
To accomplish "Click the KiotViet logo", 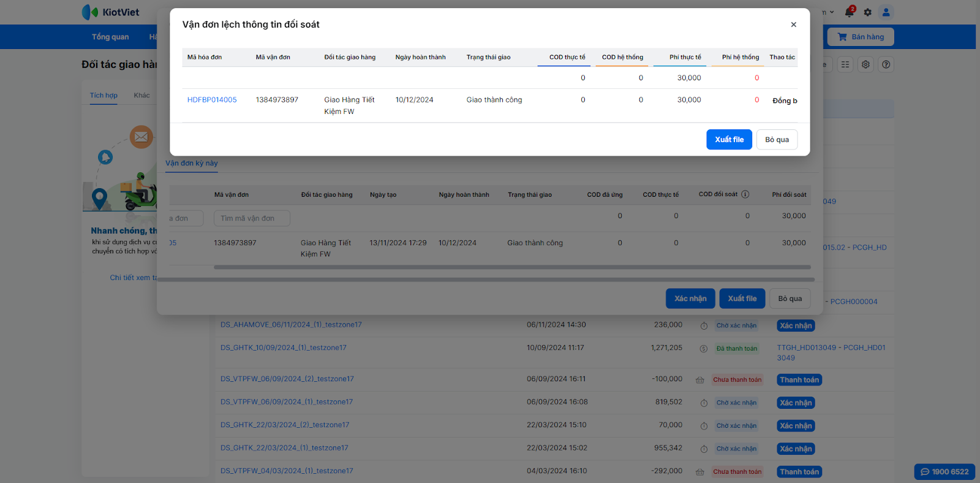I will pos(111,12).
